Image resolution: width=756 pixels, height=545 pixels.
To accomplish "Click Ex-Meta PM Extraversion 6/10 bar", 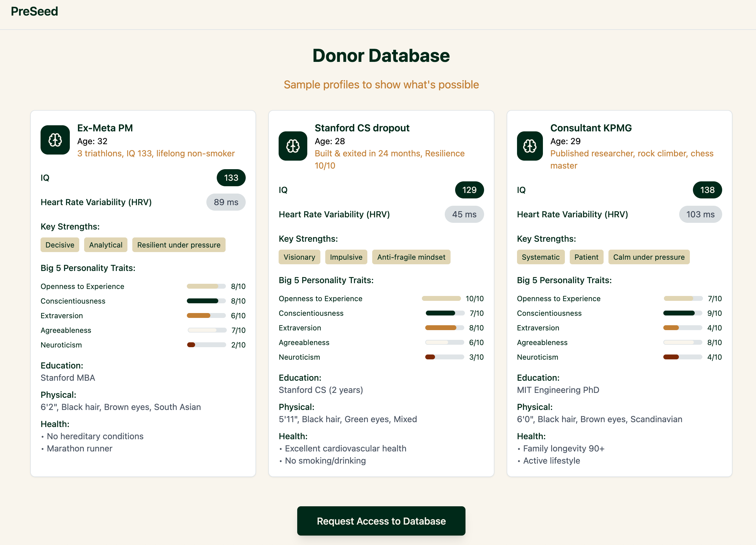I will pos(206,316).
